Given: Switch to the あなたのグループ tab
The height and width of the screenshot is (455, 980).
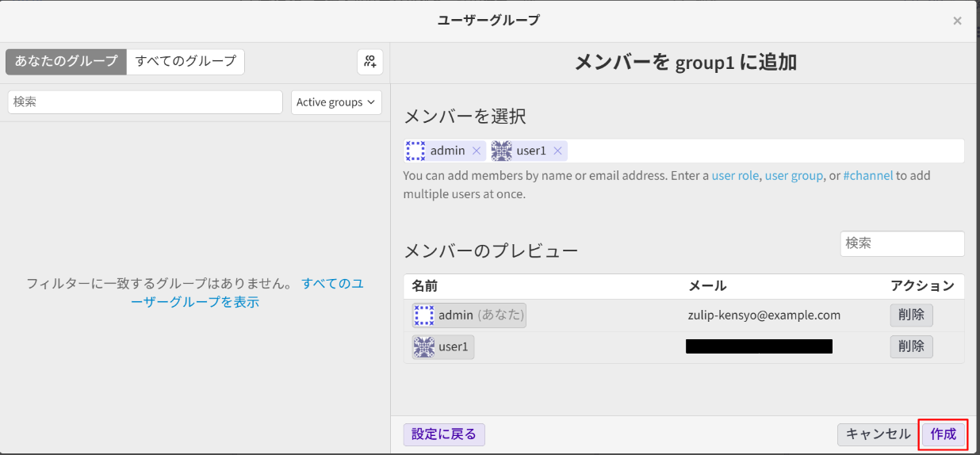Looking at the screenshot, I should (x=66, y=61).
